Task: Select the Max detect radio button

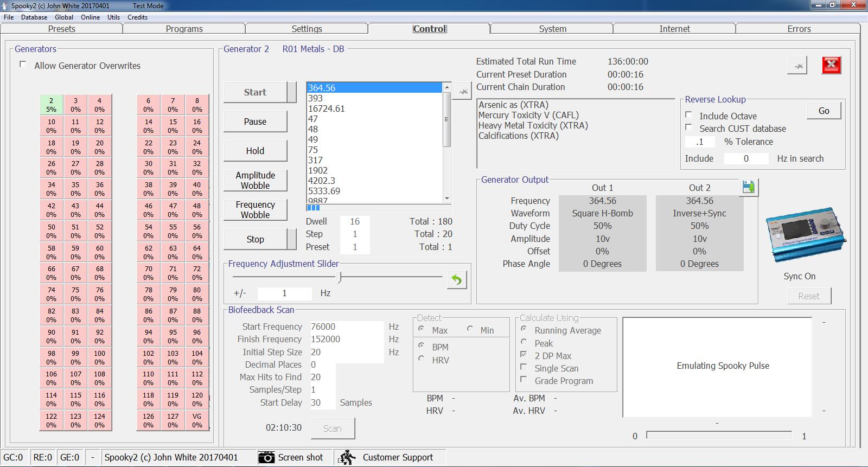Action: click(421, 329)
